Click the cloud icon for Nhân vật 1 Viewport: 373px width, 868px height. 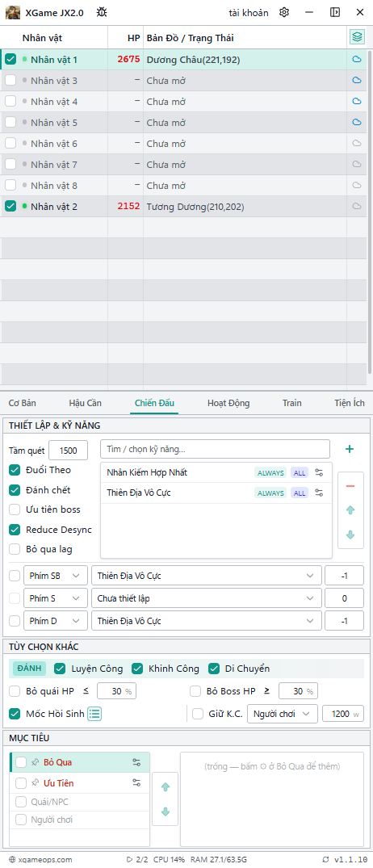pos(357,59)
